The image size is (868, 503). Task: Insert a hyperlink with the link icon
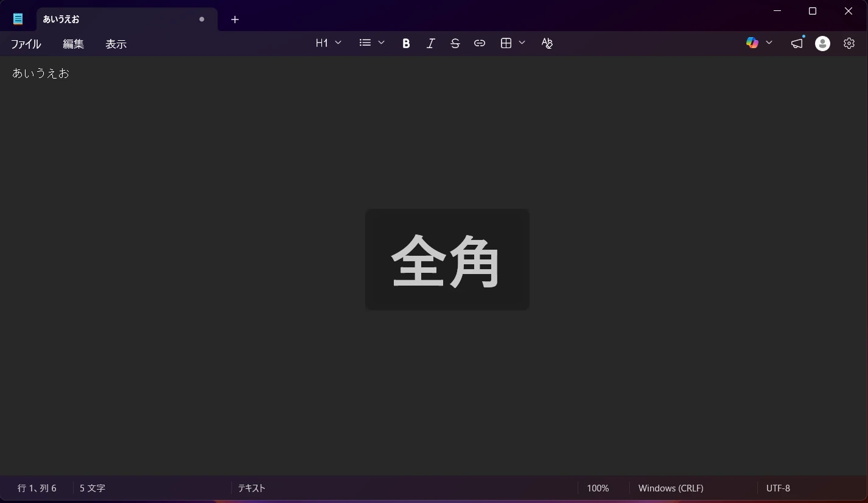[480, 43]
